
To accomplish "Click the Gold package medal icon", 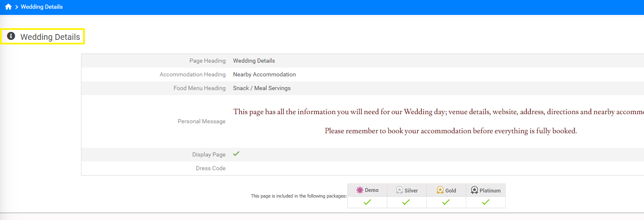I will point(440,190).
